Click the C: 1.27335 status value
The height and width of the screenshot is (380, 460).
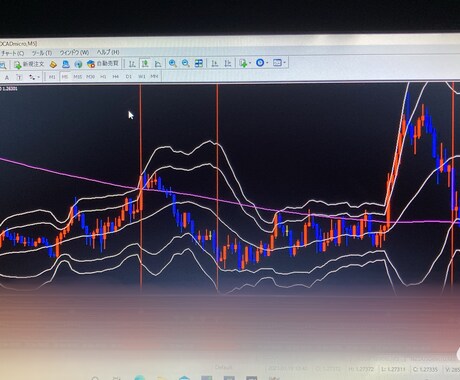426,369
